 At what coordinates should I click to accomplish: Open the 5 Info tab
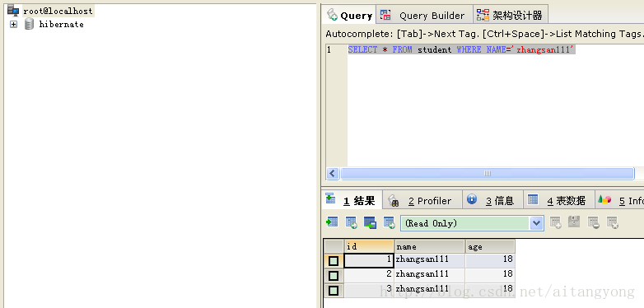point(620,200)
